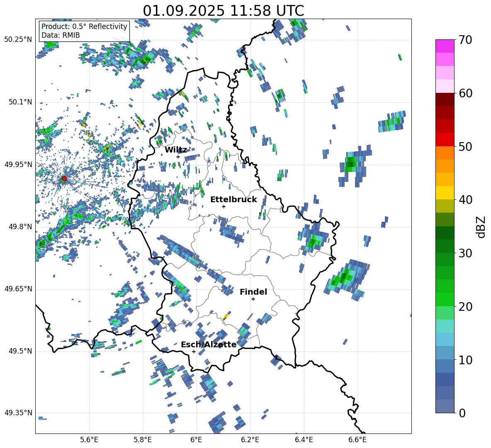Image resolution: width=491 pixels, height=448 pixels.
Task: Click the timestamp title 01.09.2025 11:58 UTC
Action: tap(223, 11)
